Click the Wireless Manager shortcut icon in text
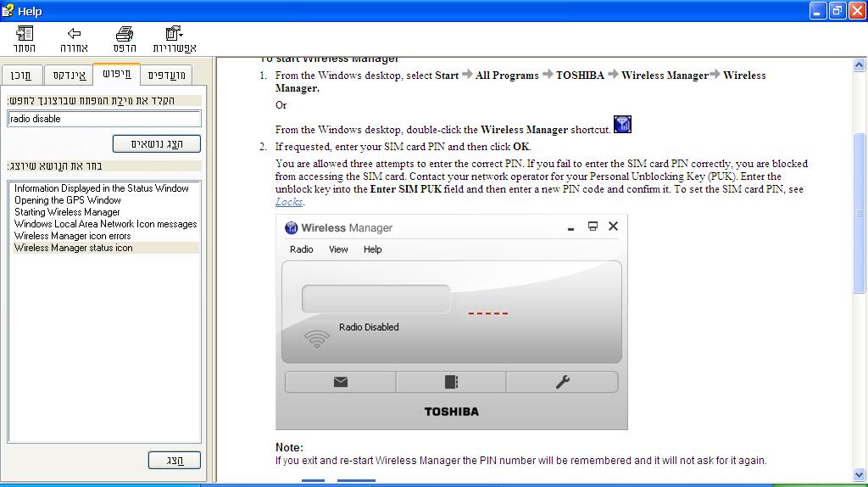 click(x=622, y=124)
